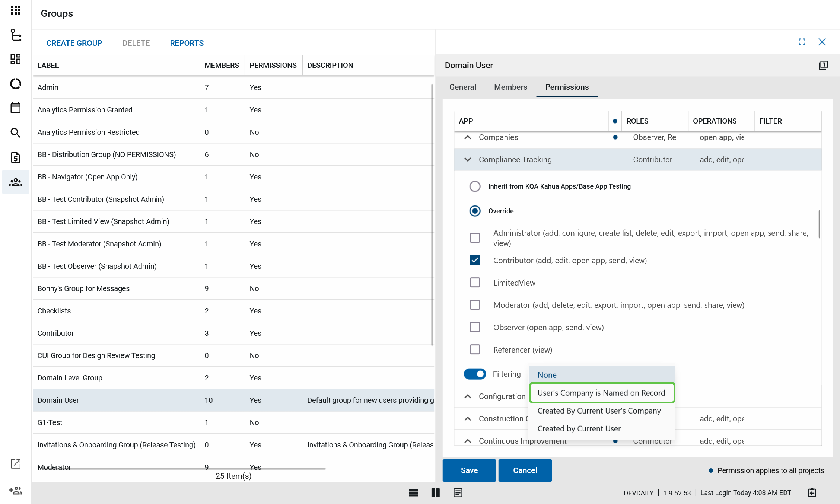Open the apps grid launcher icon
Viewport: 840px width, 504px height.
(x=16, y=10)
